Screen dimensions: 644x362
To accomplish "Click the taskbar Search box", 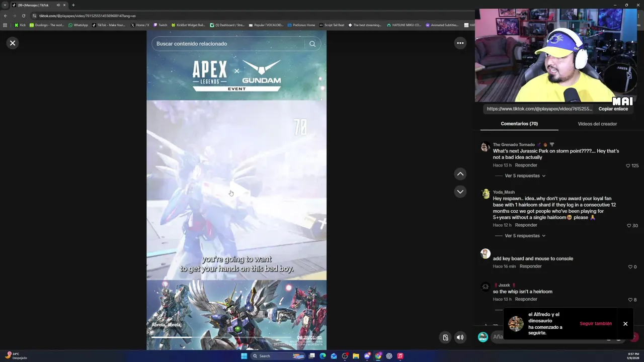I will click(x=278, y=356).
